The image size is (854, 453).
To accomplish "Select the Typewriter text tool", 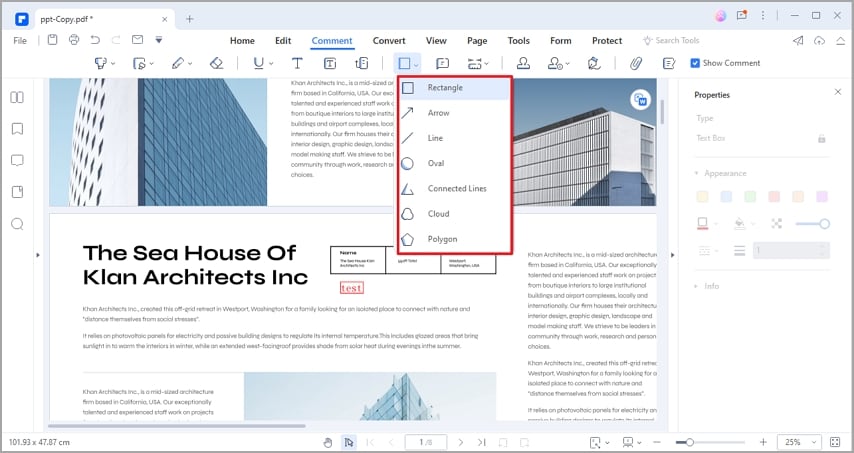I will click(297, 63).
